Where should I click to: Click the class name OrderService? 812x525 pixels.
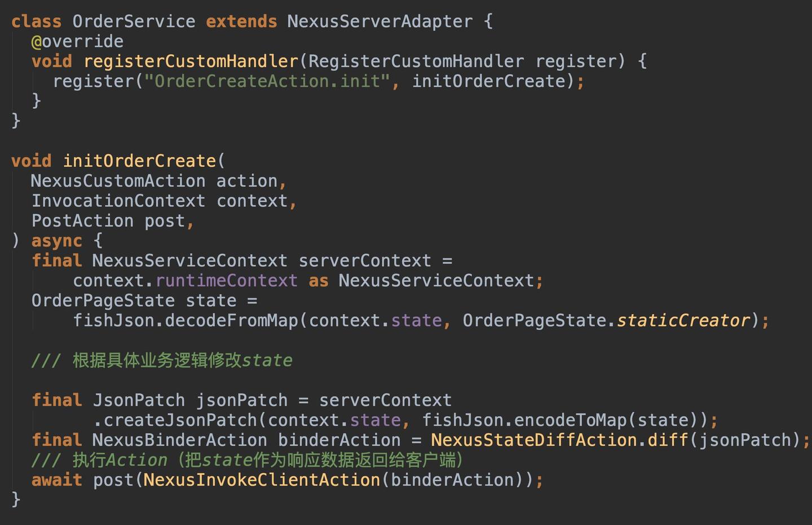pos(134,21)
